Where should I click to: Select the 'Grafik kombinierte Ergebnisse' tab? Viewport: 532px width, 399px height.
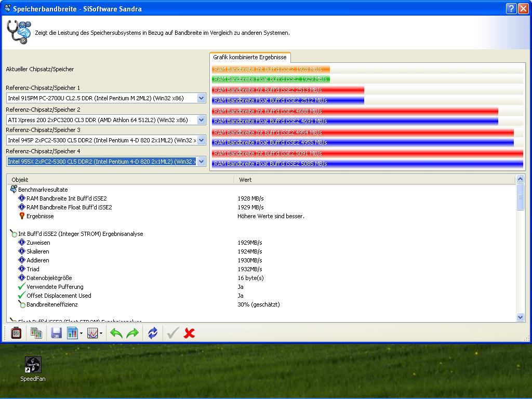pos(250,57)
